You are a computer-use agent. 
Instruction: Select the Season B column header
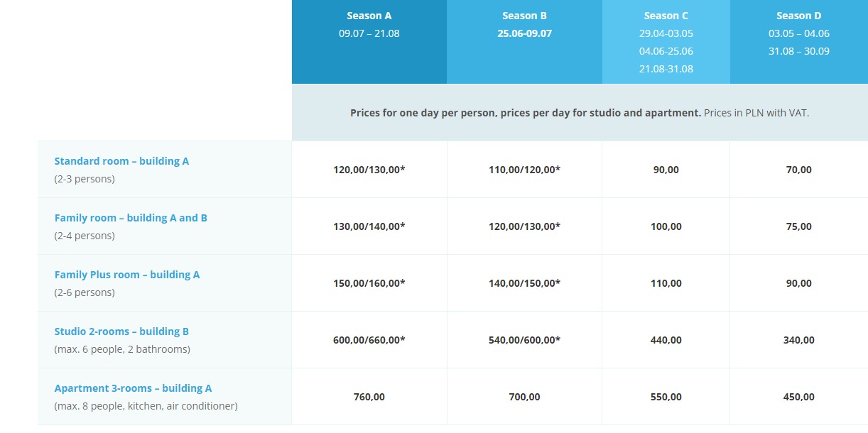point(524,16)
